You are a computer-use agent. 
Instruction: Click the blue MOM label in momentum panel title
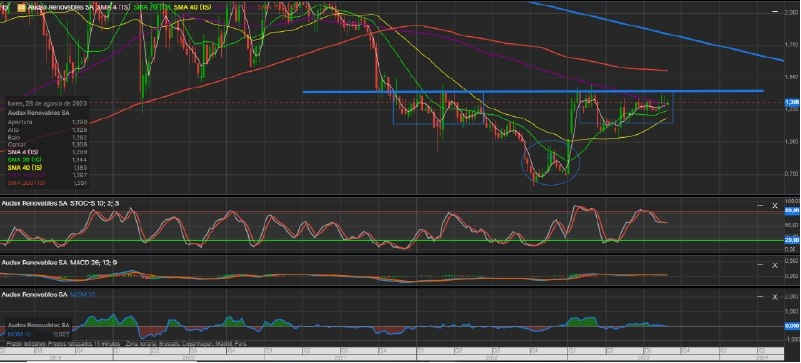tap(83, 295)
